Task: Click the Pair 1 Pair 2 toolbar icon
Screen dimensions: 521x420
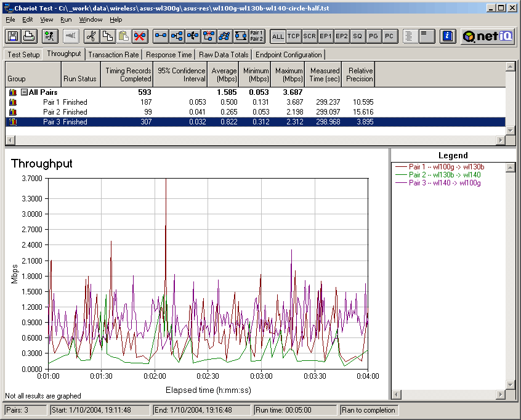Action: pos(257,36)
